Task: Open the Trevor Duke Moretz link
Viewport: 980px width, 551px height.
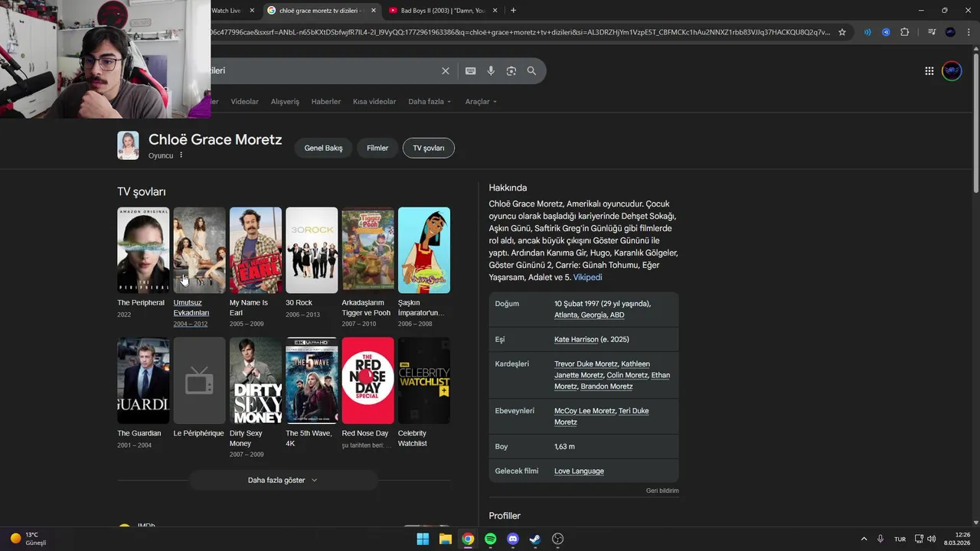Action: pos(586,364)
